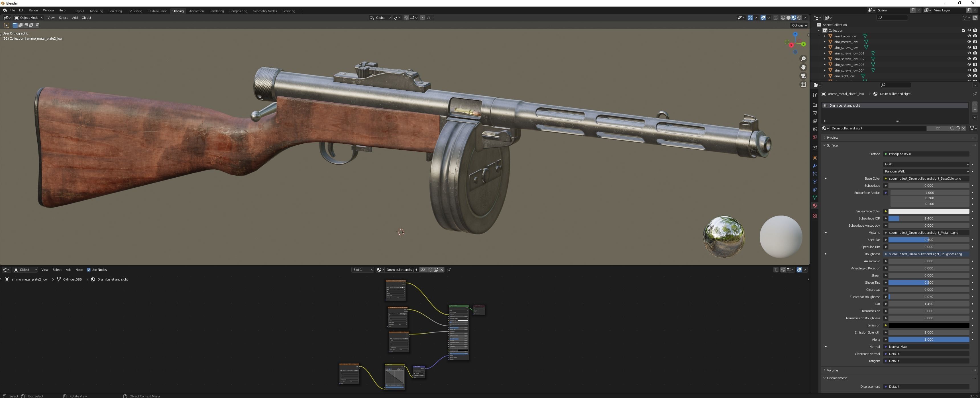The image size is (980, 398).
Task: Open the Slot 1 dropdown
Action: [362, 269]
